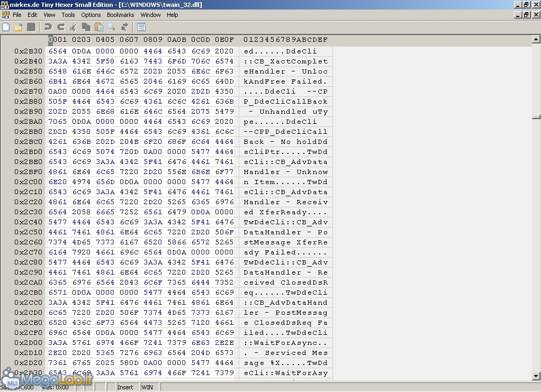Image resolution: width=541 pixels, height=392 pixels.
Task: Close the inner document window
Action: (x=536, y=15)
